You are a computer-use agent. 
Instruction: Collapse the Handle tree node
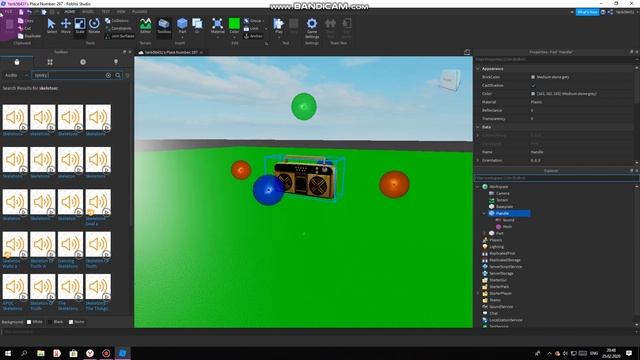pyautogui.click(x=484, y=213)
